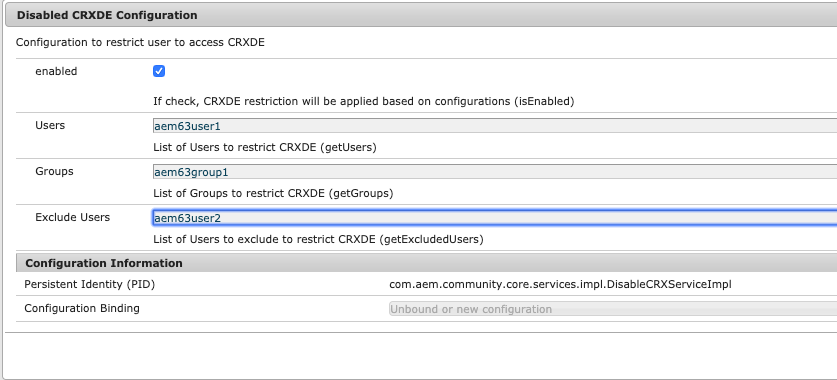Click the Configuration Information section header
Image resolution: width=837 pixels, height=380 pixels.
pyautogui.click(x=427, y=263)
